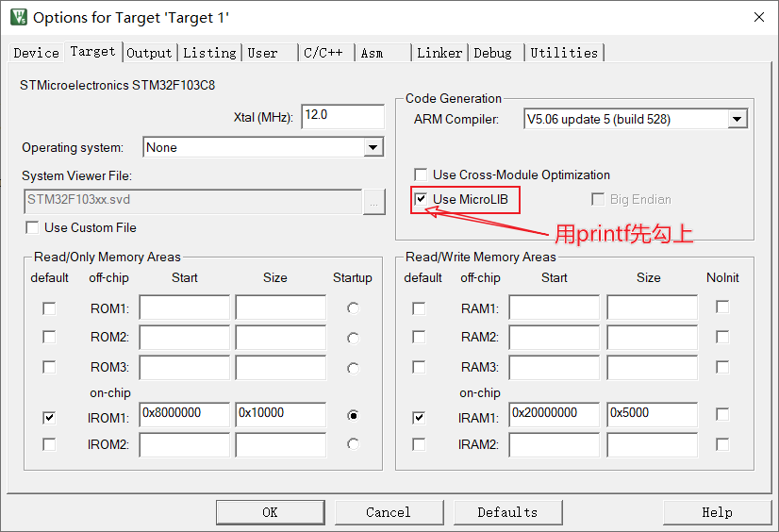Screen dimensions: 779x532
Task: Select IROM2 Startup radio button
Action: (x=354, y=443)
